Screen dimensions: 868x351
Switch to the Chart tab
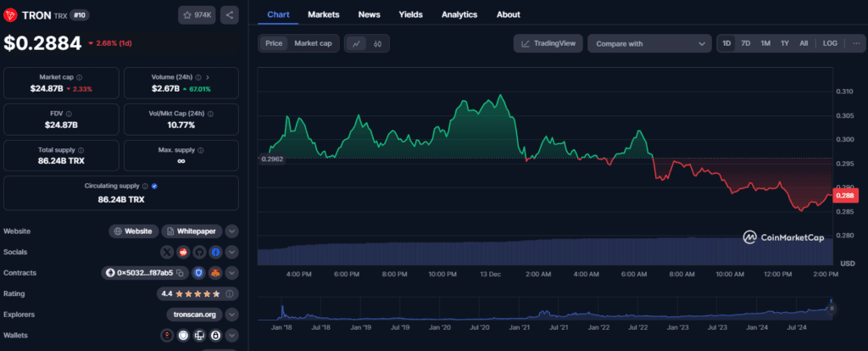coord(278,14)
